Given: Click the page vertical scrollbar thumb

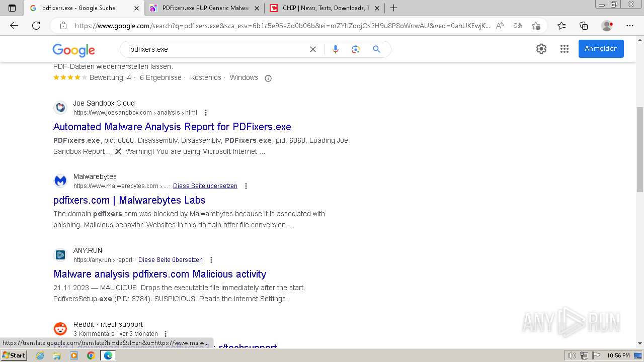Looking at the screenshot, I should tap(640, 149).
